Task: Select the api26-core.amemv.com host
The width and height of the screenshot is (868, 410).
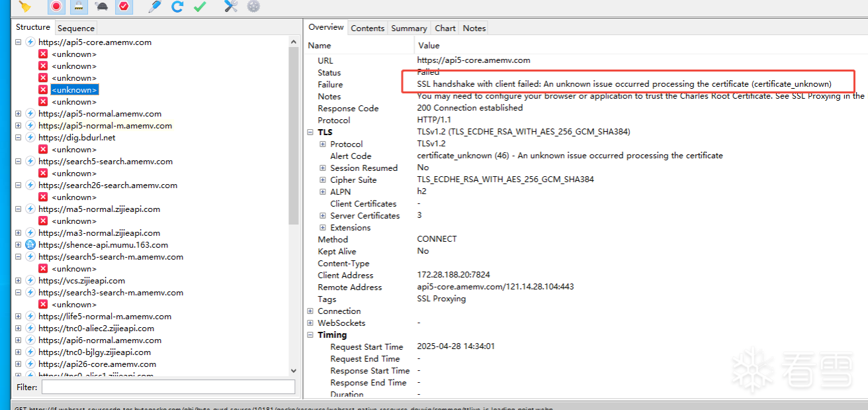Action: (97, 364)
